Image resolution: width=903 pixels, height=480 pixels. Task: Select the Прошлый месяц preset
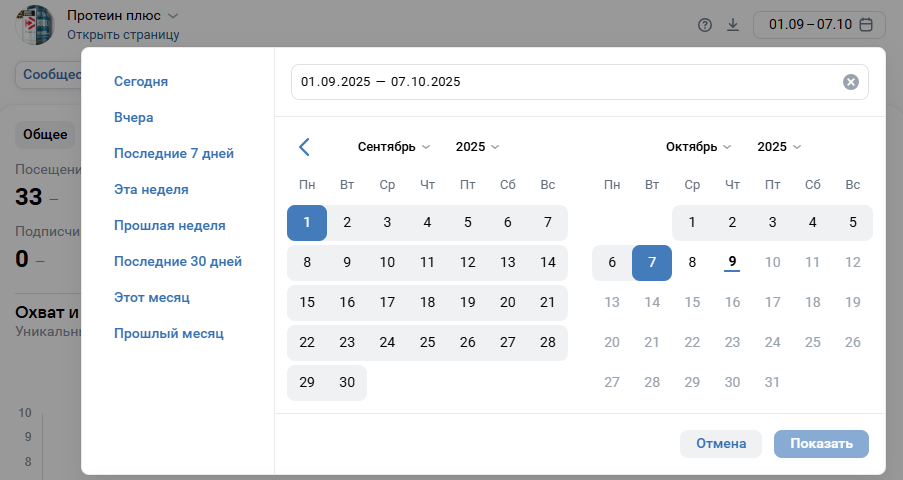click(168, 333)
